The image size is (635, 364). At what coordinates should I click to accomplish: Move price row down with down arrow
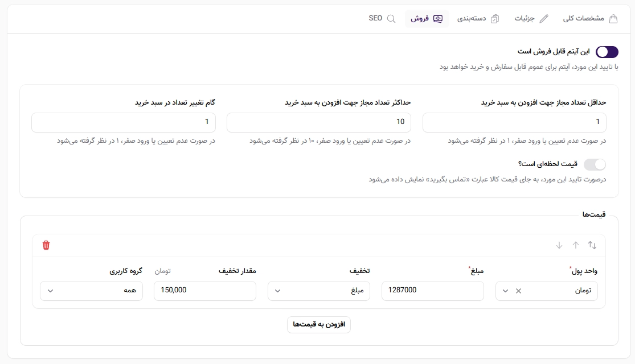(559, 245)
